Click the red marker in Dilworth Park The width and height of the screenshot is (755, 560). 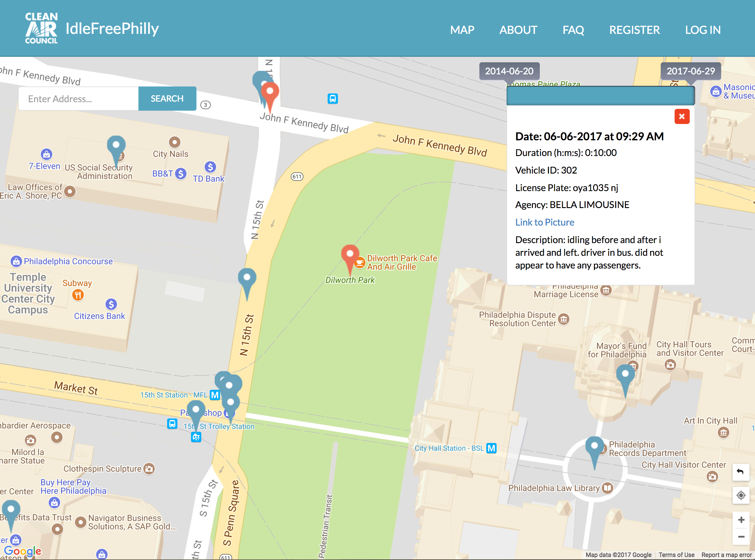click(x=350, y=255)
